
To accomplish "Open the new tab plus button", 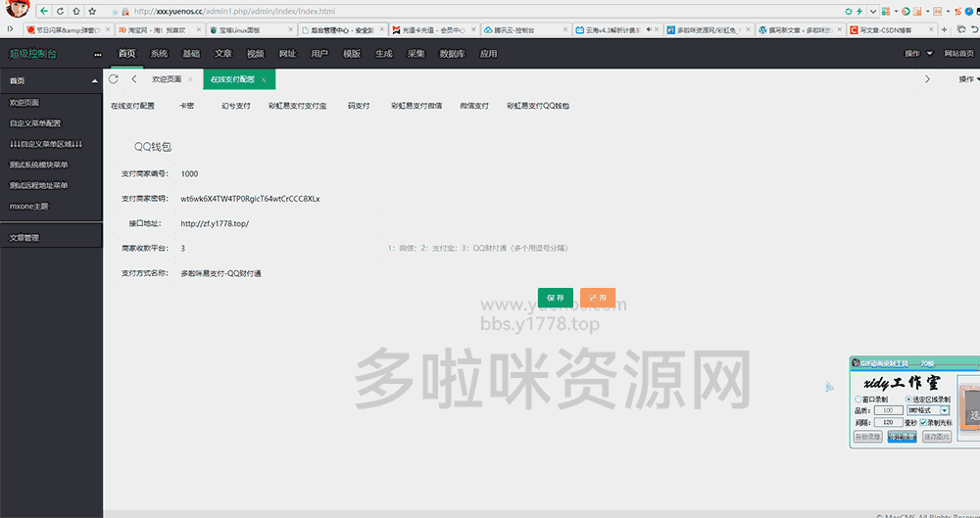I will (x=944, y=29).
